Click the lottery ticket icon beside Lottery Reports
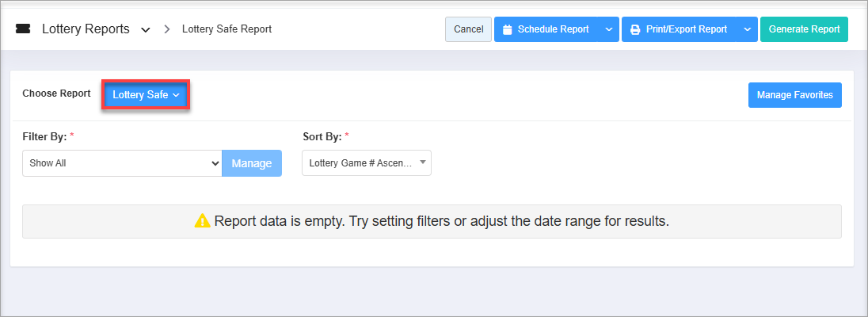Viewport: 868px width, 317px height. [x=23, y=29]
